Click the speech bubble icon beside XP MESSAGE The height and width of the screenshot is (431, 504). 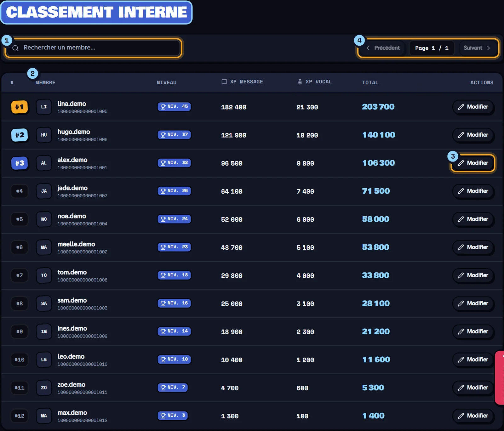click(224, 82)
